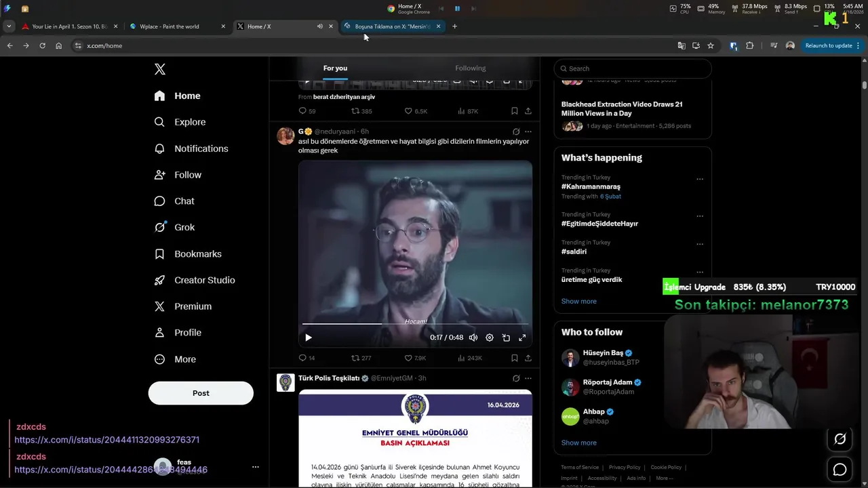Bookmark neduryaani's video post
Viewport: 868px width, 488px height.
515,358
